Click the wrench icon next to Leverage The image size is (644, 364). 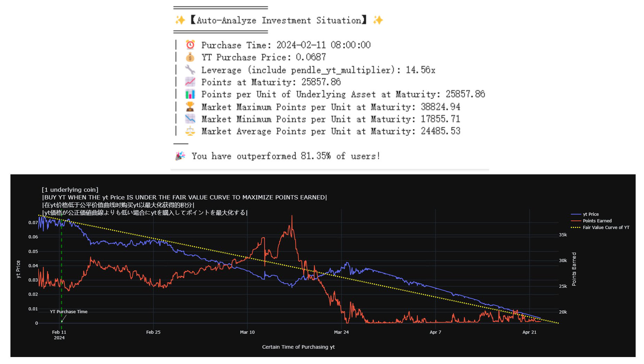[x=190, y=70]
